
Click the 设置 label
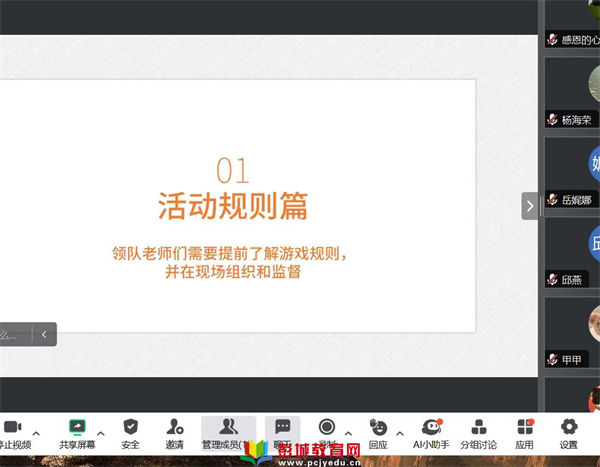coord(569,445)
